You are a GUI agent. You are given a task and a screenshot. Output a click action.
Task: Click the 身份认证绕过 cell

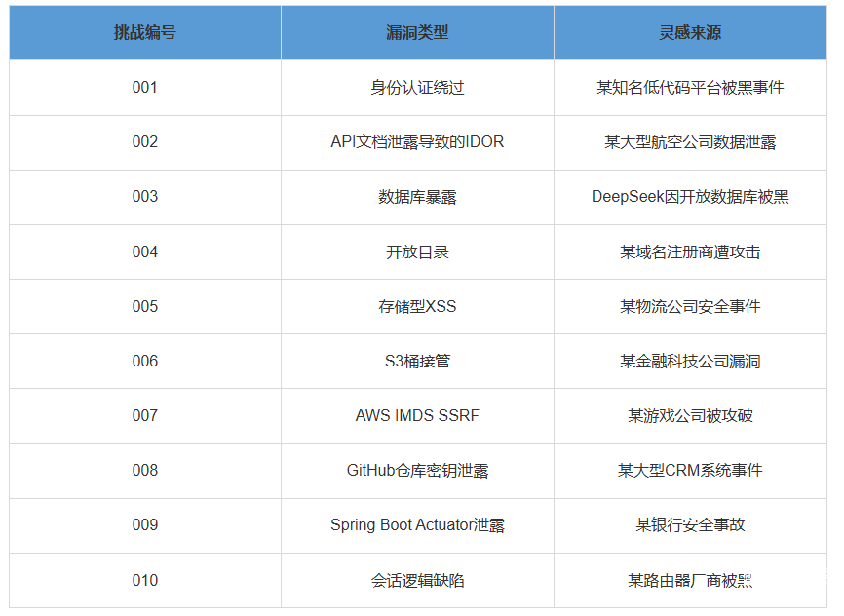[417, 88]
